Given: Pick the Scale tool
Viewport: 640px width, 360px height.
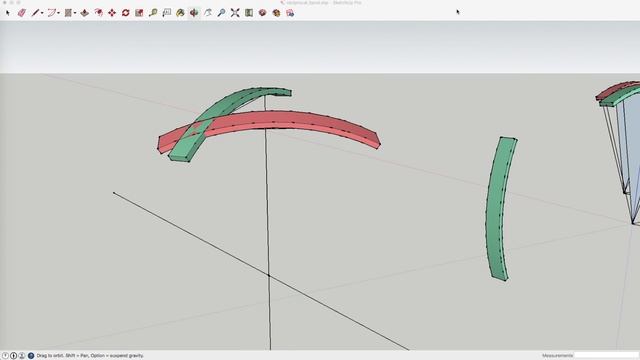Looking at the screenshot, I should (x=139, y=13).
